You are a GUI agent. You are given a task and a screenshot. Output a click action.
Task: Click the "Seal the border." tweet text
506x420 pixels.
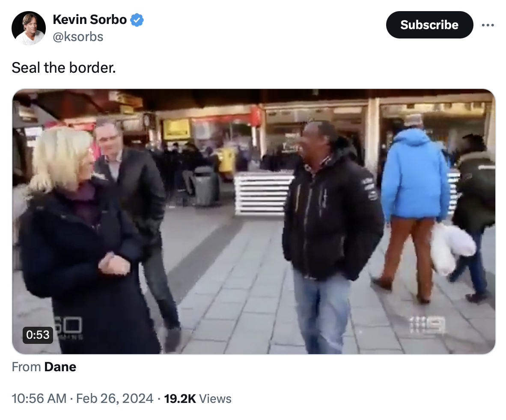(x=64, y=68)
